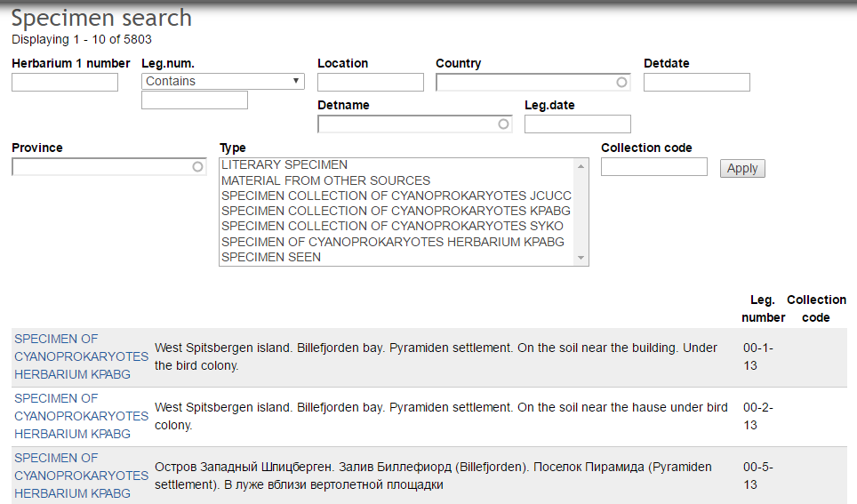The width and height of the screenshot is (857, 504).
Task: Select MATERIAL FROM OTHER SOURCES option
Action: (325, 180)
